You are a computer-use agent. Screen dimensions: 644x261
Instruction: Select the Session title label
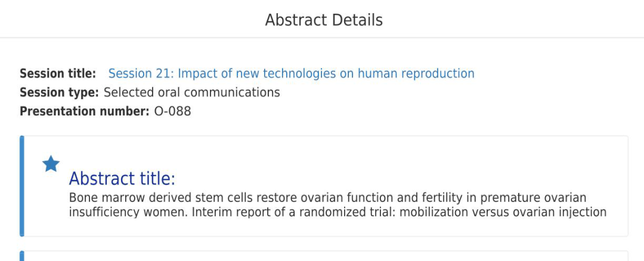(x=58, y=73)
